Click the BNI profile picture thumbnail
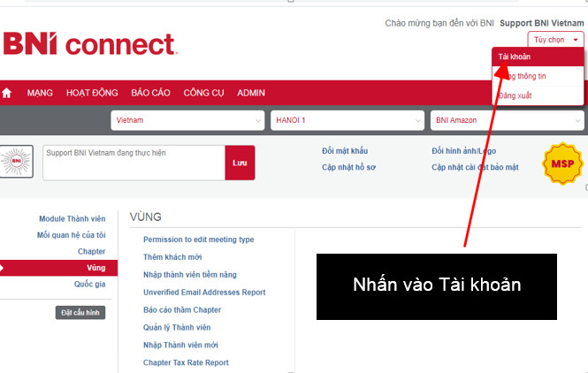Viewport: 588px width, 373px height. [x=17, y=161]
